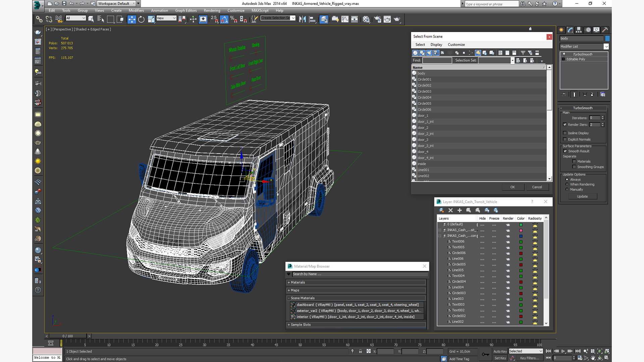Activate the Select and Move tool
Screen dimensions: 644x362
click(x=132, y=19)
